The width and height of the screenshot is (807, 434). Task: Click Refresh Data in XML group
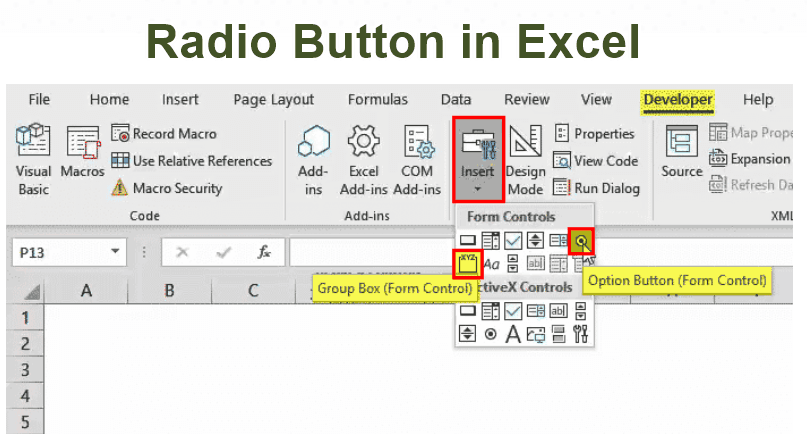(750, 184)
